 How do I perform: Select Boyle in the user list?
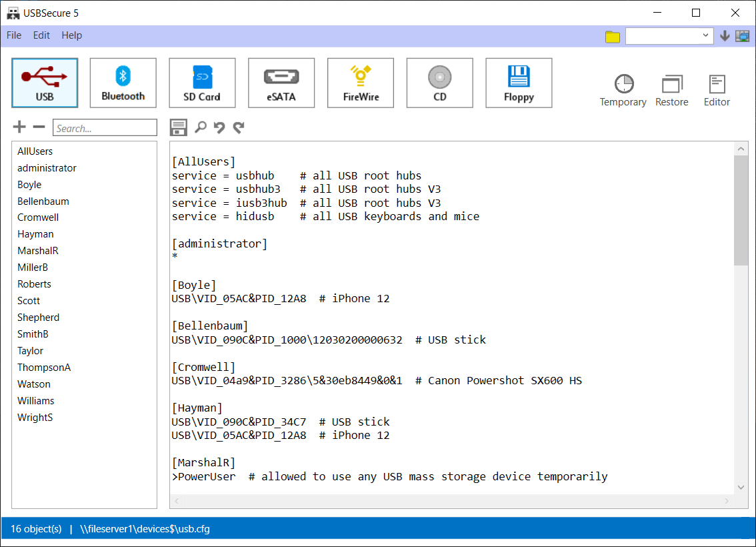click(29, 185)
